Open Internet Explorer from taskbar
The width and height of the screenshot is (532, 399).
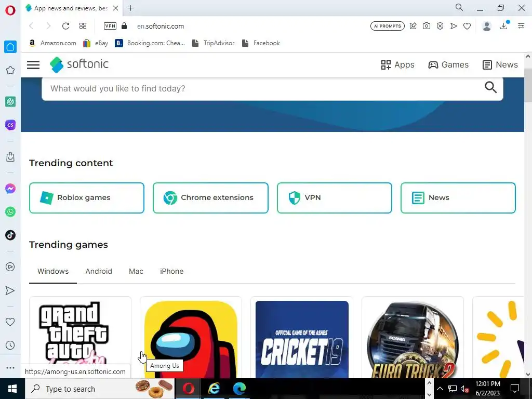pyautogui.click(x=214, y=389)
